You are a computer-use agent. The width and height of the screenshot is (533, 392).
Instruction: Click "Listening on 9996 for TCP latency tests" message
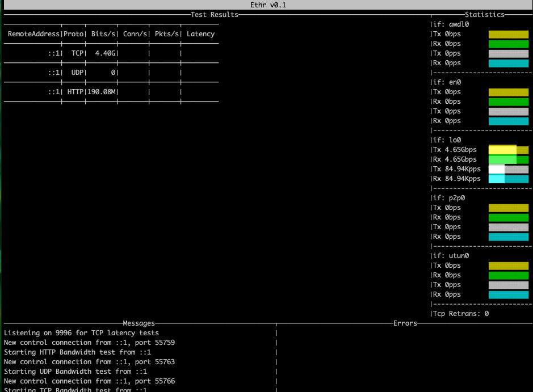[x=81, y=333]
